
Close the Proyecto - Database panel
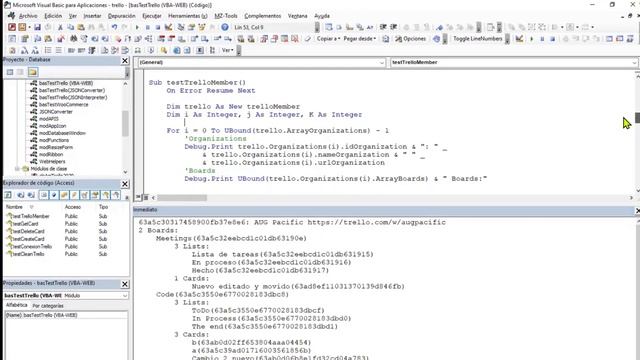(125, 60)
